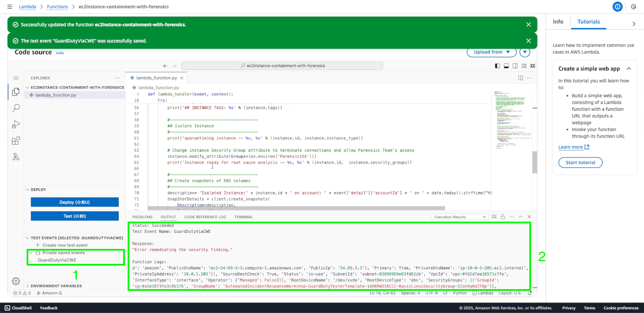Click the Deploy button
Screen dimensions: 644x313
(x=75, y=202)
